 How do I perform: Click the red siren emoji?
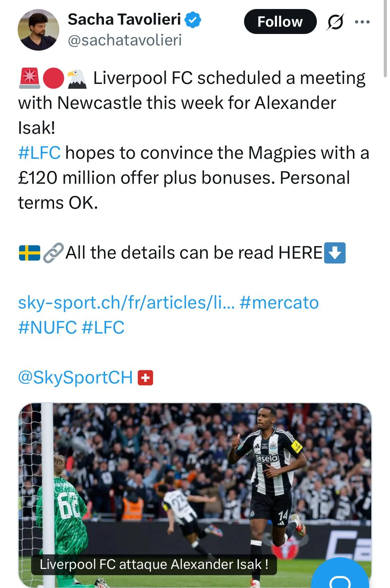[x=29, y=78]
